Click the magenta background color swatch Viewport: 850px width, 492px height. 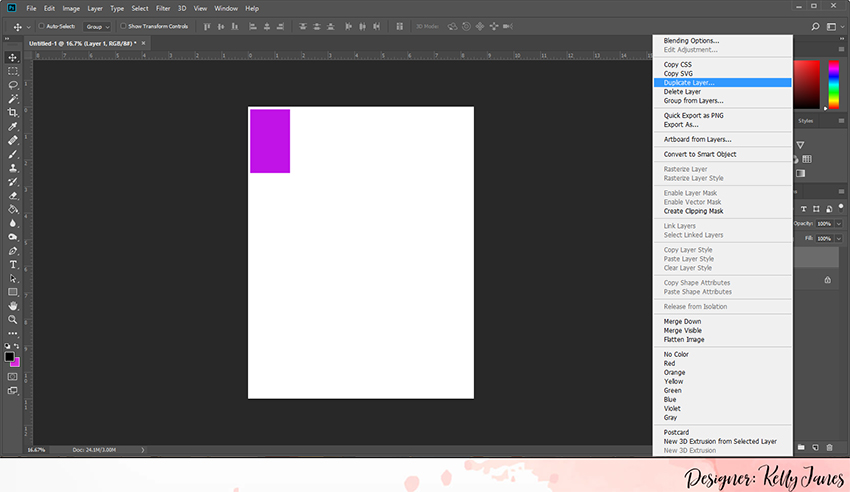coord(17,363)
